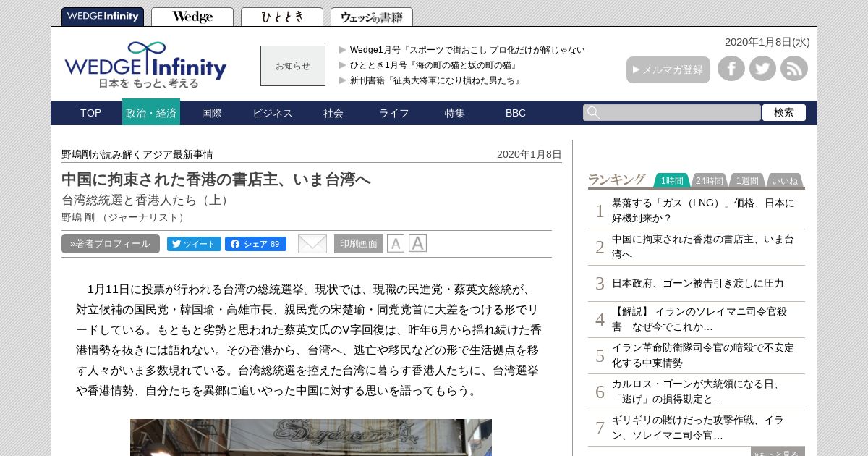This screenshot has width=868, height=456.
Task: Open the 野嶋剛が読み解くアジア最新事情 series link
Action: pyautogui.click(x=137, y=154)
